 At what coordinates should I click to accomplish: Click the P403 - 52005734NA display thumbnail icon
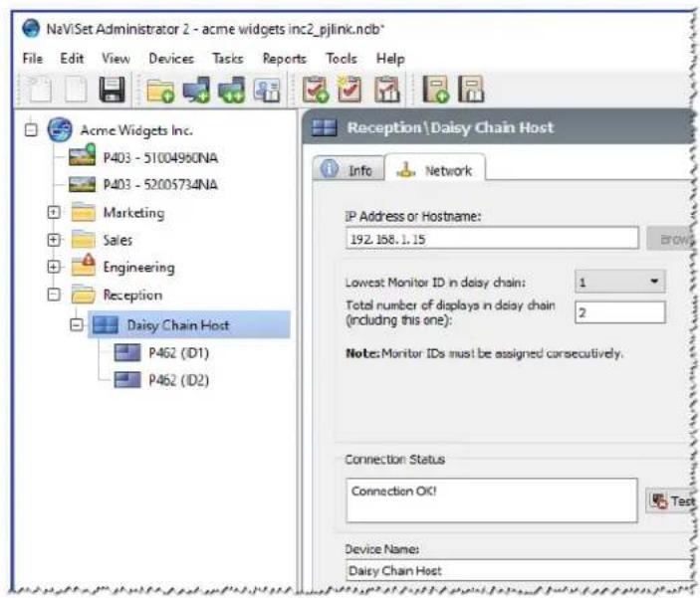(x=82, y=184)
